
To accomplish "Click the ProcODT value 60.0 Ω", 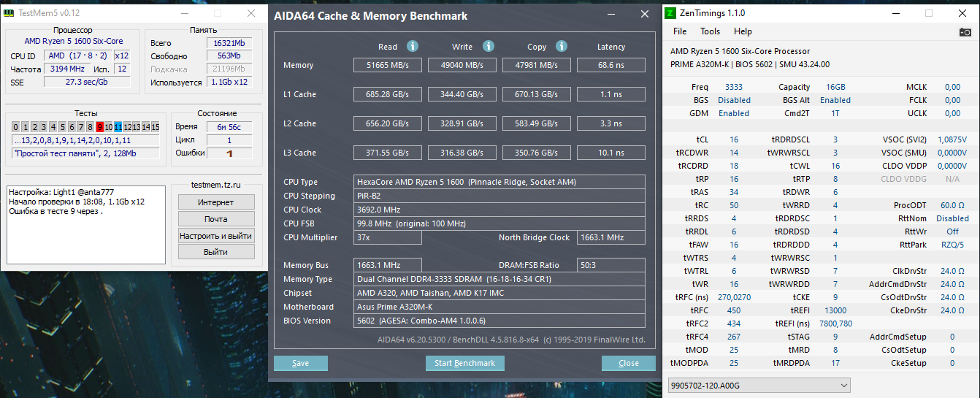I will pyautogui.click(x=952, y=205).
